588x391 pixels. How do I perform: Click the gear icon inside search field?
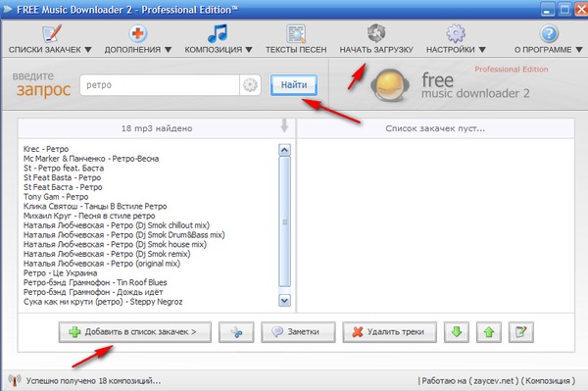point(250,85)
